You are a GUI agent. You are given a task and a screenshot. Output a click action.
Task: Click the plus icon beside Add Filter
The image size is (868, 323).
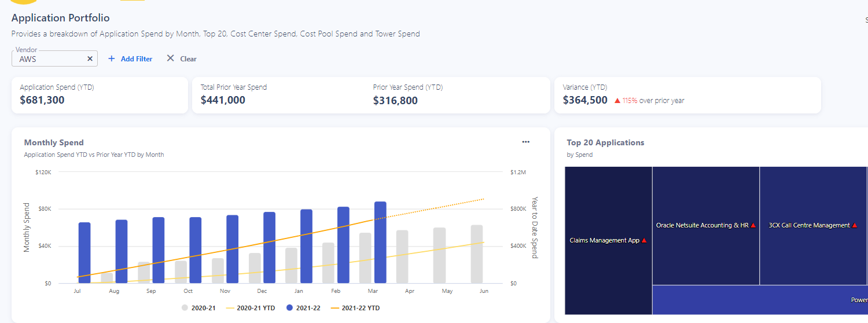[112, 58]
